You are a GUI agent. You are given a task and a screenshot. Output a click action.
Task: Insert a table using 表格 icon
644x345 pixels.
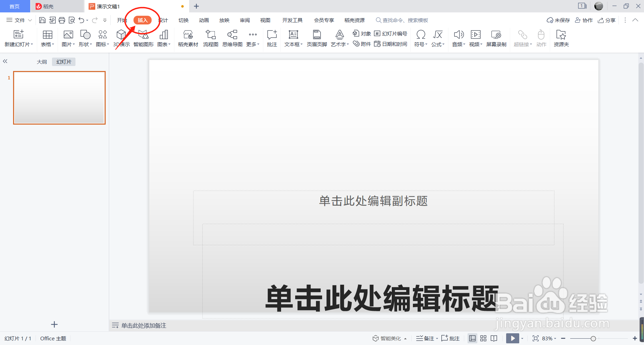47,34
